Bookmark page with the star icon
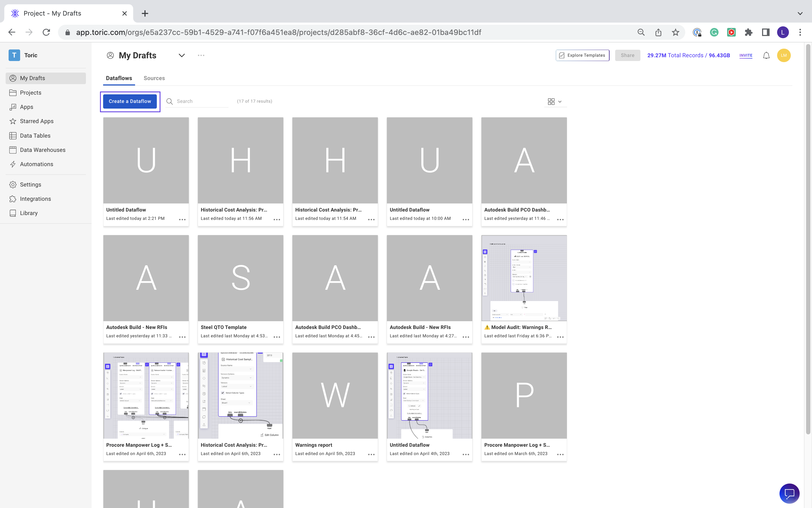 [675, 32]
